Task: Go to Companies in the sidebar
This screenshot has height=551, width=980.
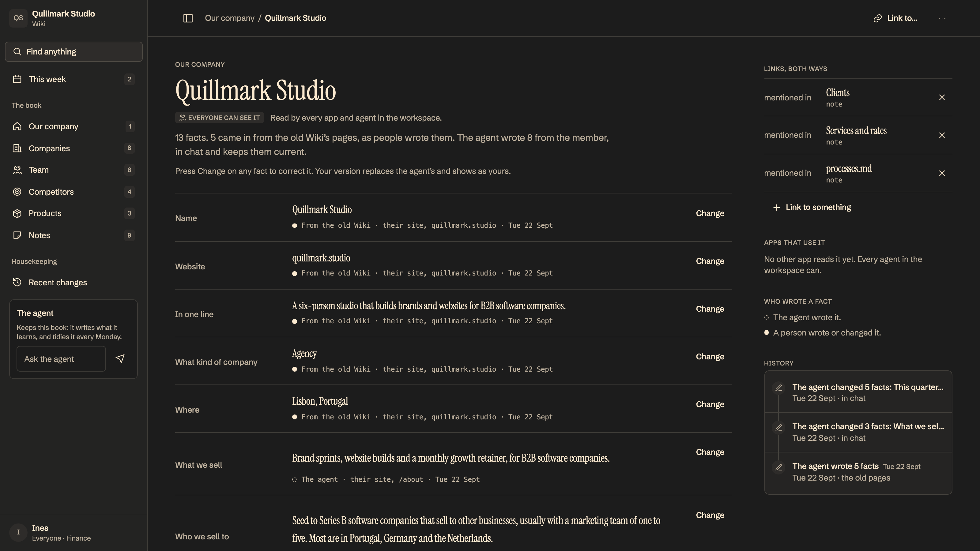Action: (x=74, y=148)
